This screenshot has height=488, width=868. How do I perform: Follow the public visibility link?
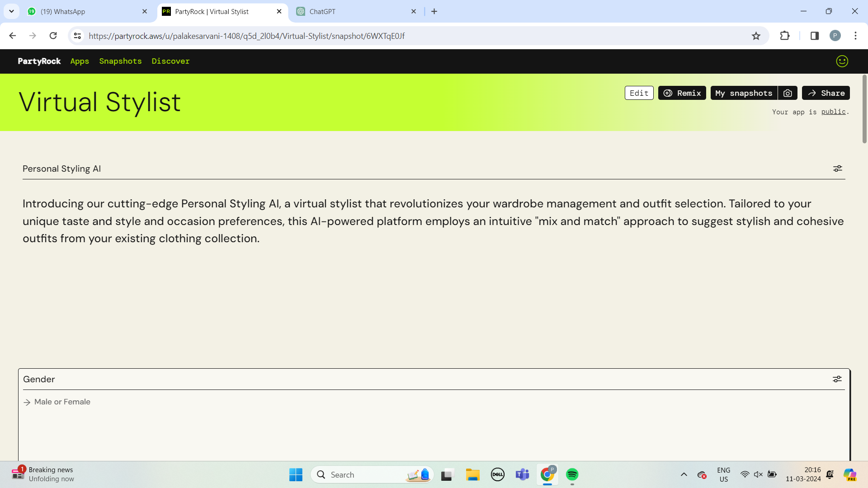833,112
